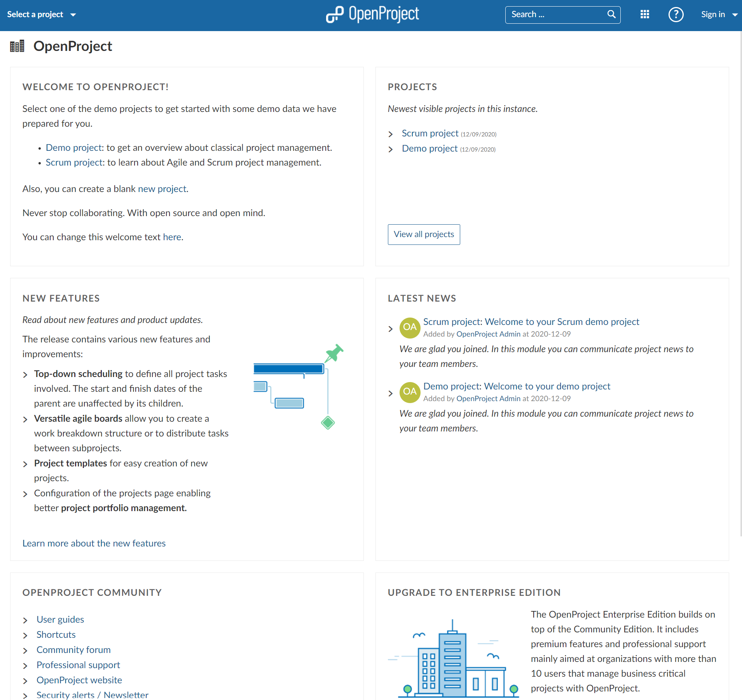
Task: Click the search magnifier icon
Action: [x=611, y=14]
